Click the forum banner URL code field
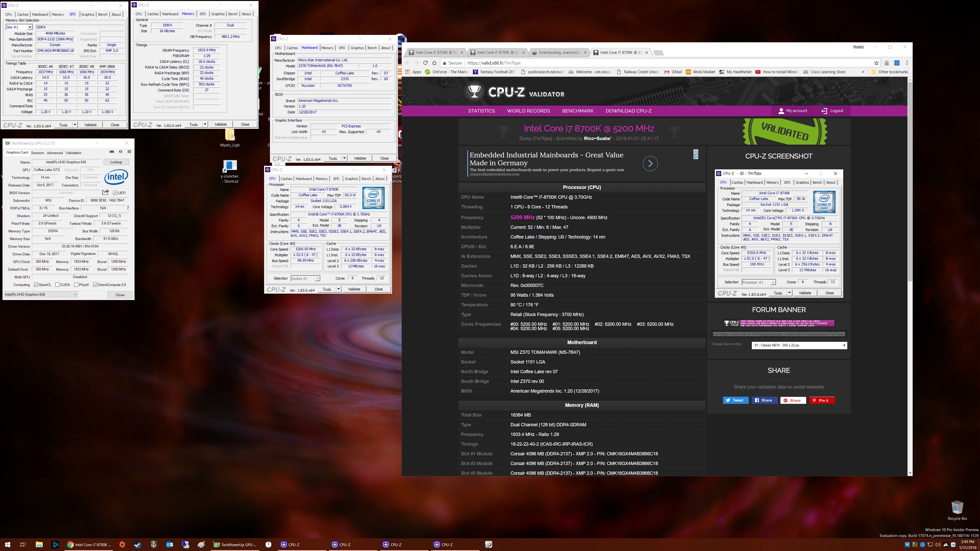This screenshot has height=551, width=980. coord(779,334)
